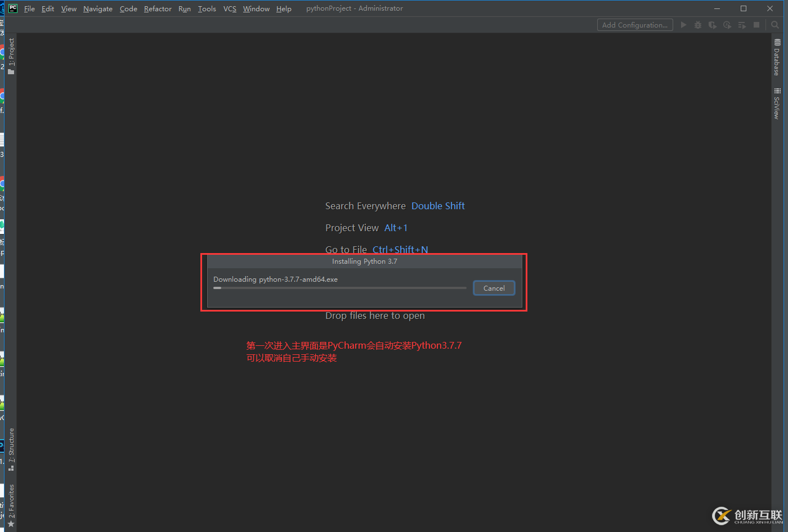Click the "Search Everywhere" hint text
The image size is (788, 532).
(x=365, y=206)
